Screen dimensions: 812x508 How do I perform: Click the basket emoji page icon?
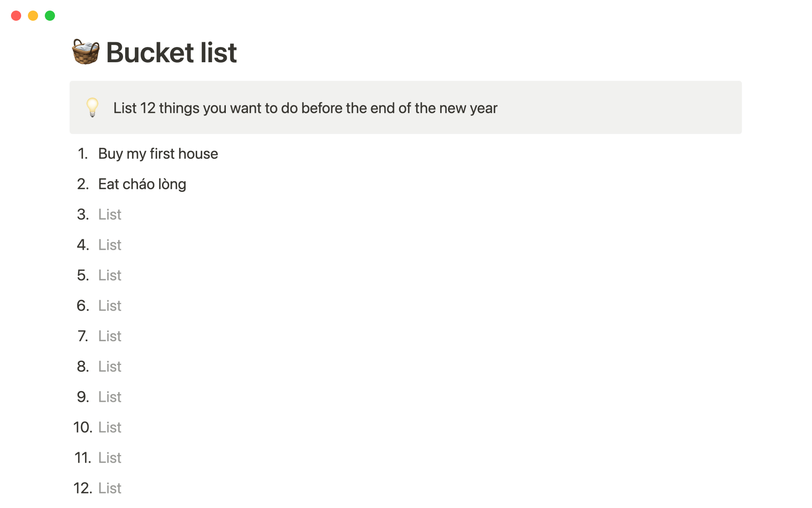(x=86, y=52)
